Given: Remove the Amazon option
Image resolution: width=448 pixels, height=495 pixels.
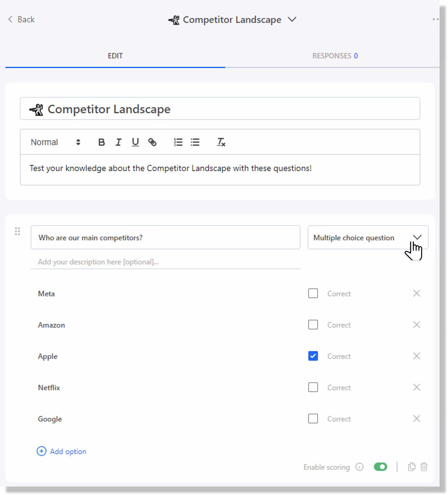Looking at the screenshot, I should click(x=417, y=325).
